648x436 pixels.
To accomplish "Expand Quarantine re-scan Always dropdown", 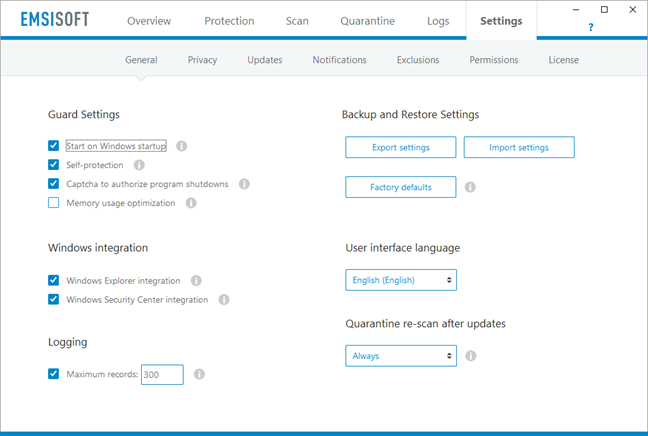I will 401,356.
